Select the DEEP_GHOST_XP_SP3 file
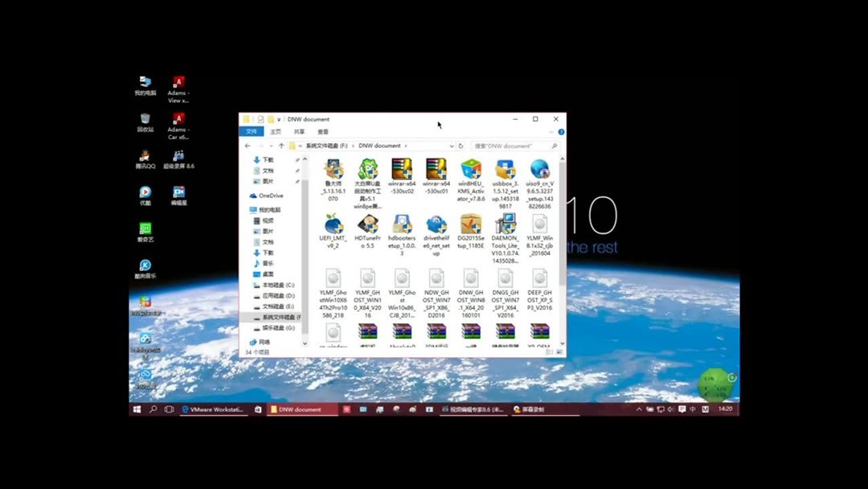Viewport: 868px width, 489px height. (540, 290)
